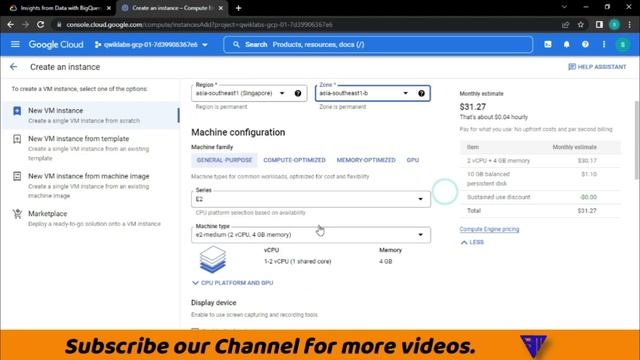Open the three-dot settings menu in Cloud header
Viewport: 640px width, 360px height.
(x=604, y=44)
